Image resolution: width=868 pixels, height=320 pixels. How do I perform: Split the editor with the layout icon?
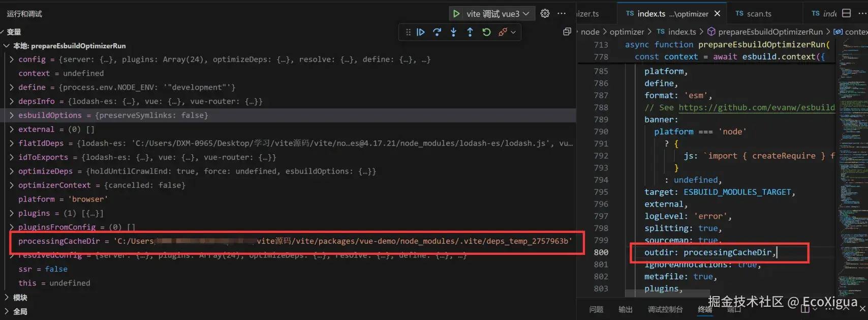846,13
